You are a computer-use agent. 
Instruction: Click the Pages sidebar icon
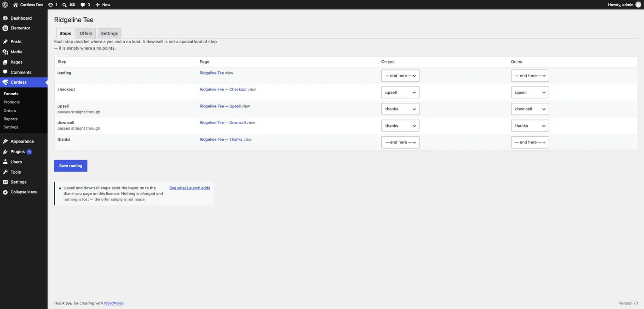pyautogui.click(x=6, y=62)
